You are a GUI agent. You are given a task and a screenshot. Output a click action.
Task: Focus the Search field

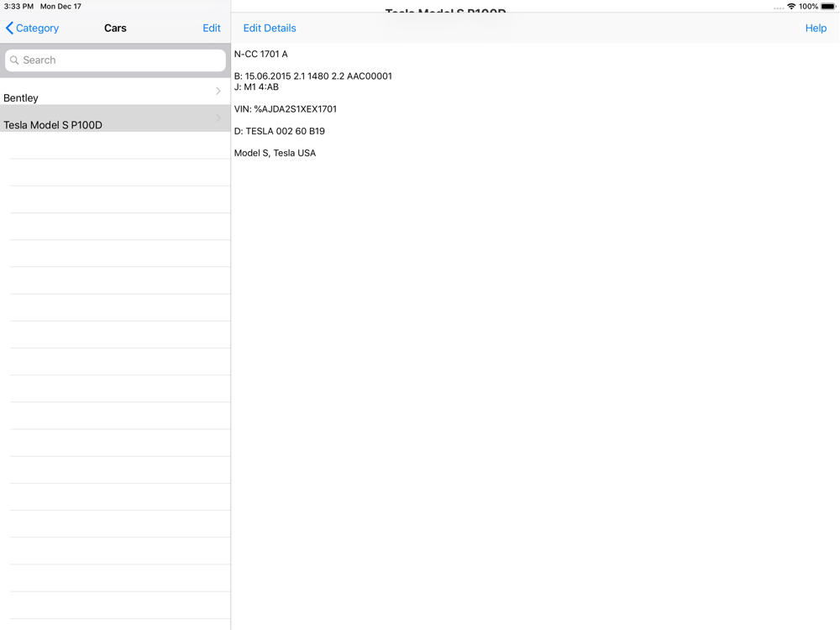(115, 60)
